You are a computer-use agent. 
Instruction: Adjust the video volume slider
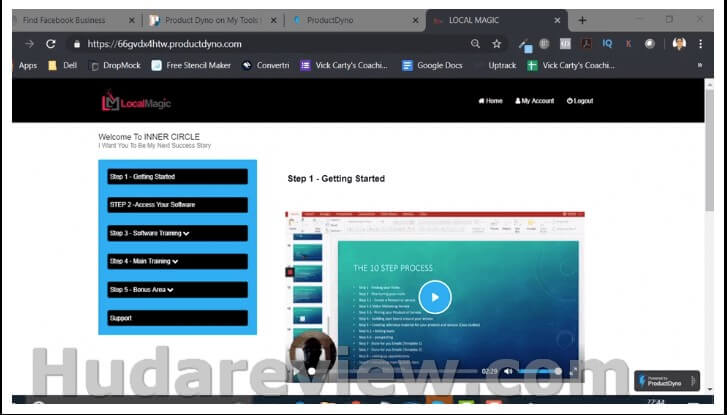(x=539, y=371)
